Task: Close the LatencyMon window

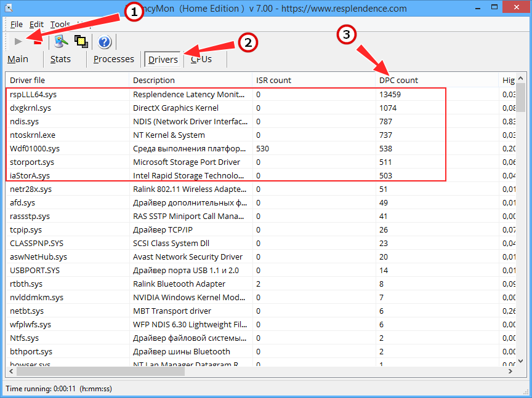Action: [x=517, y=7]
